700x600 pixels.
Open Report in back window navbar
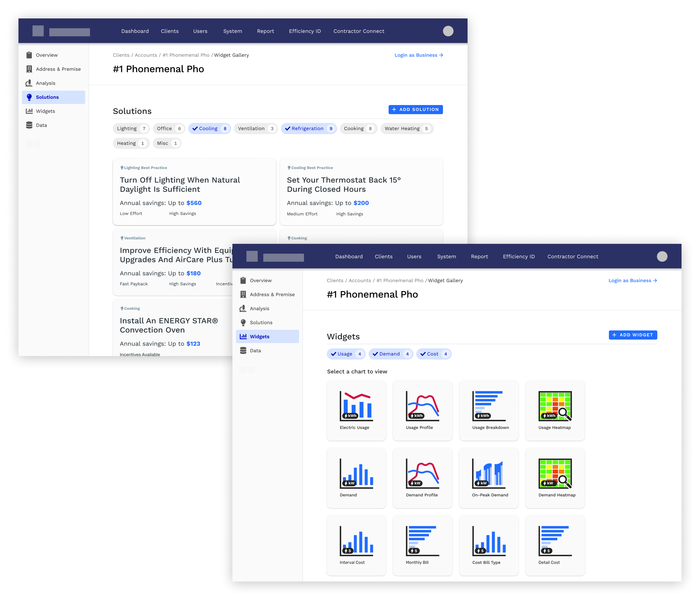266,31
